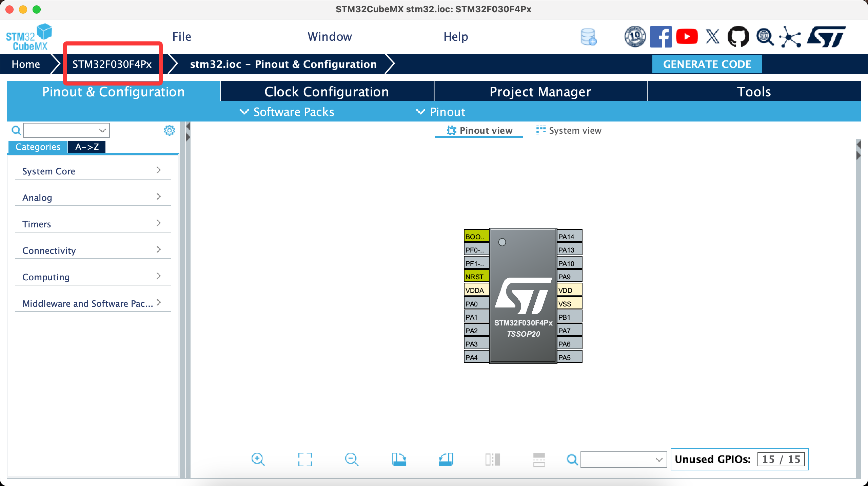Open the YouTube channel icon

687,37
